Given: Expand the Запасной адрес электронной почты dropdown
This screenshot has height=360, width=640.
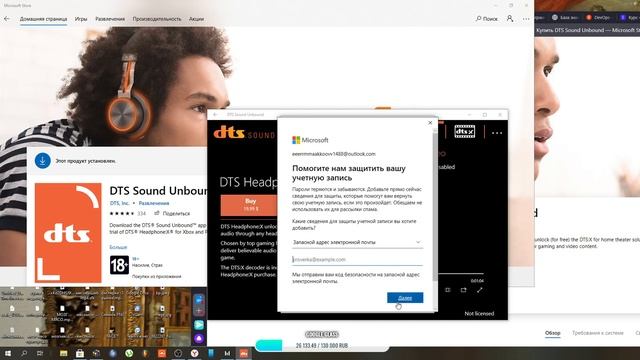Looking at the screenshot, I should tap(357, 242).
